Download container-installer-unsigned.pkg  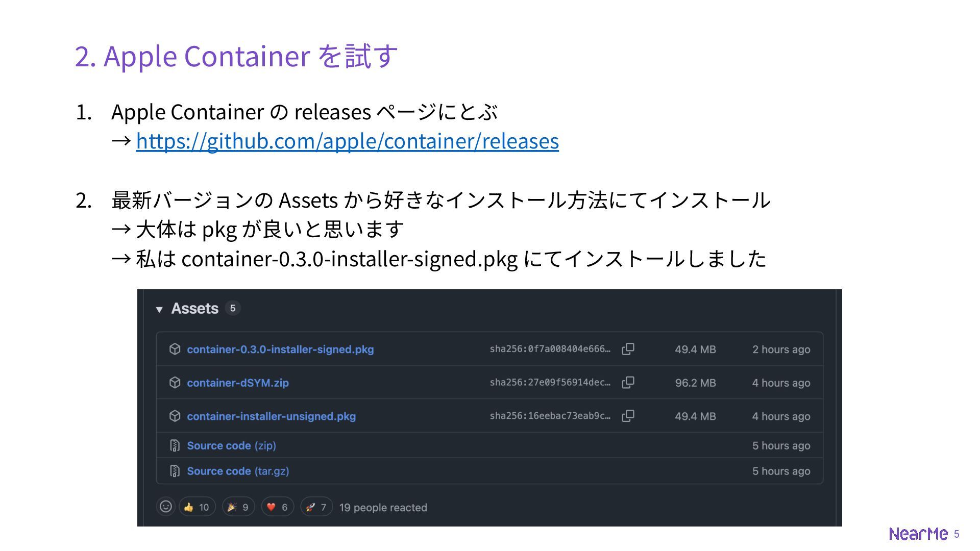272,416
